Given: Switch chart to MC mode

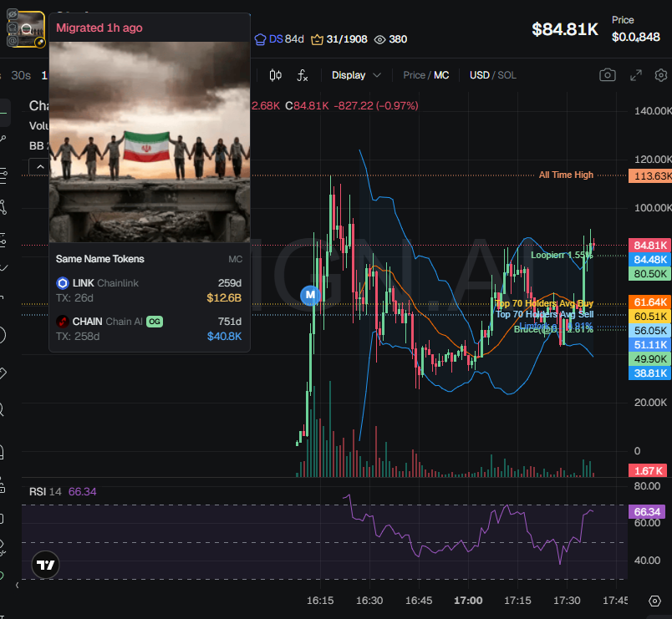Looking at the screenshot, I should click(x=441, y=75).
